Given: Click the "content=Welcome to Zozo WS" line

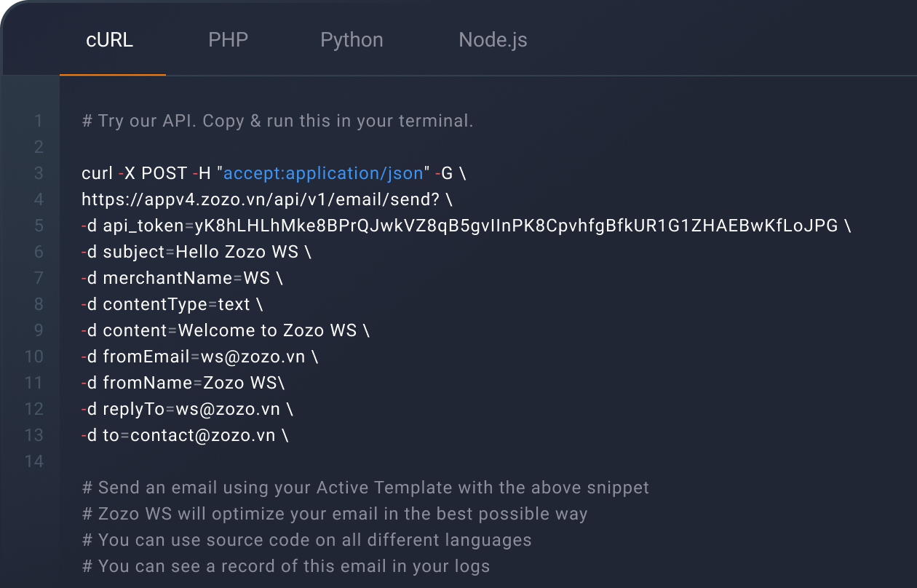Looking at the screenshot, I should click(x=226, y=330).
